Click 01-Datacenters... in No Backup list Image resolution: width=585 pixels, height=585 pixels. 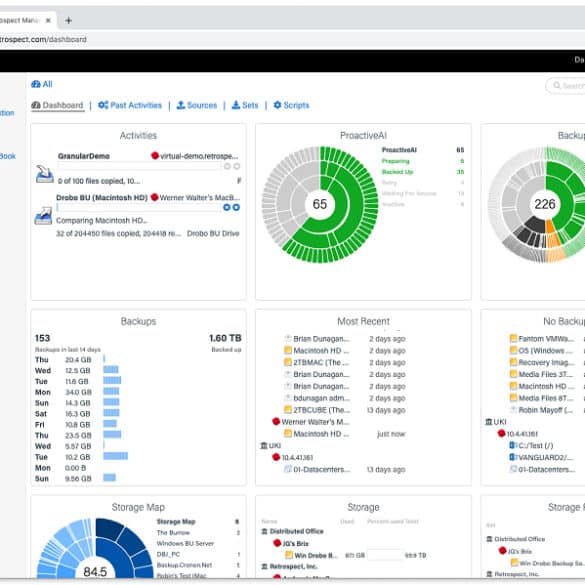point(547,469)
